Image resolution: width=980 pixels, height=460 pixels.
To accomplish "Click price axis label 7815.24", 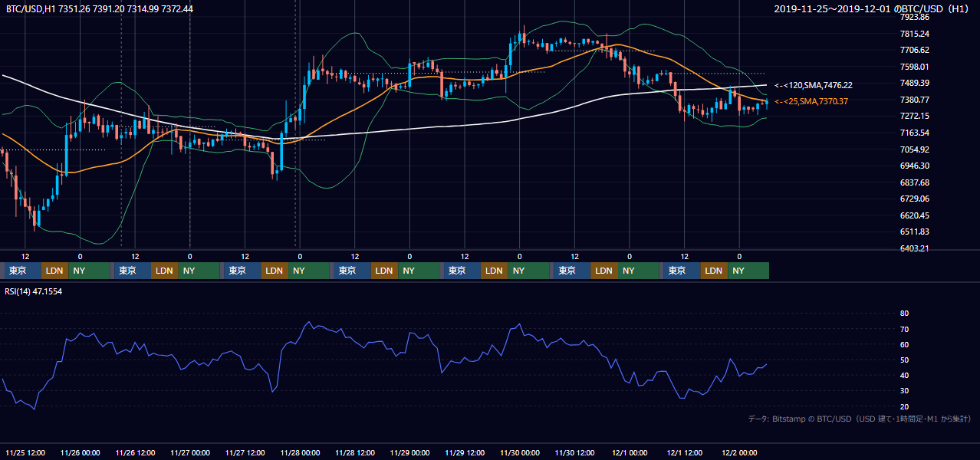I will click(914, 34).
